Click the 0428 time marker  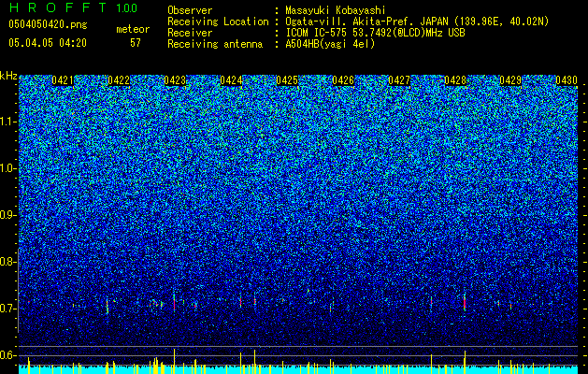click(x=455, y=80)
